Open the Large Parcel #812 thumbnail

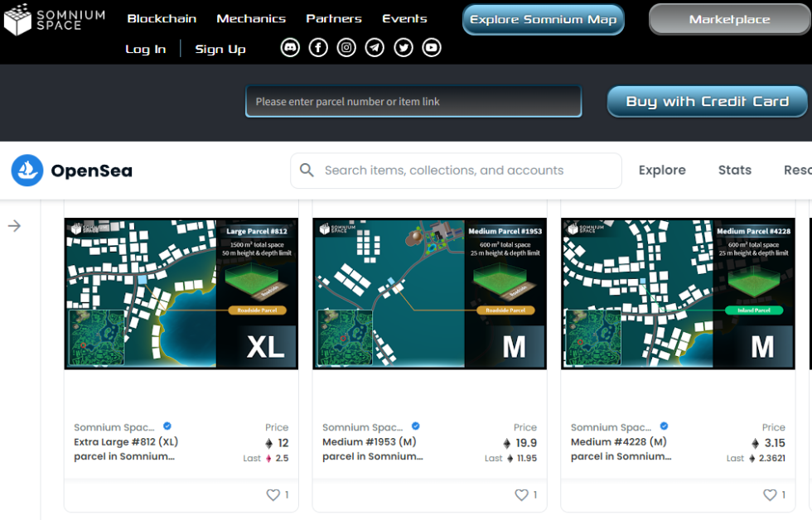coord(181,293)
